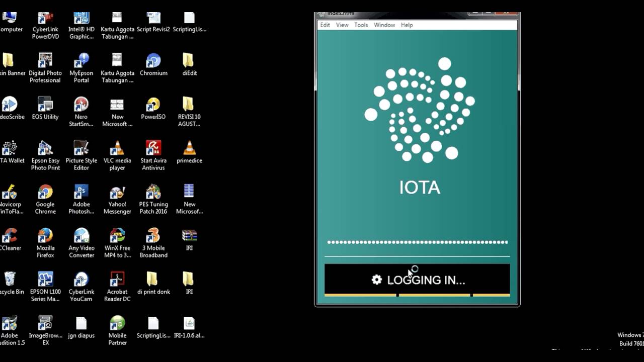Select the Digital Photo Professional icon
This screenshot has width=644, height=362.
point(45,68)
